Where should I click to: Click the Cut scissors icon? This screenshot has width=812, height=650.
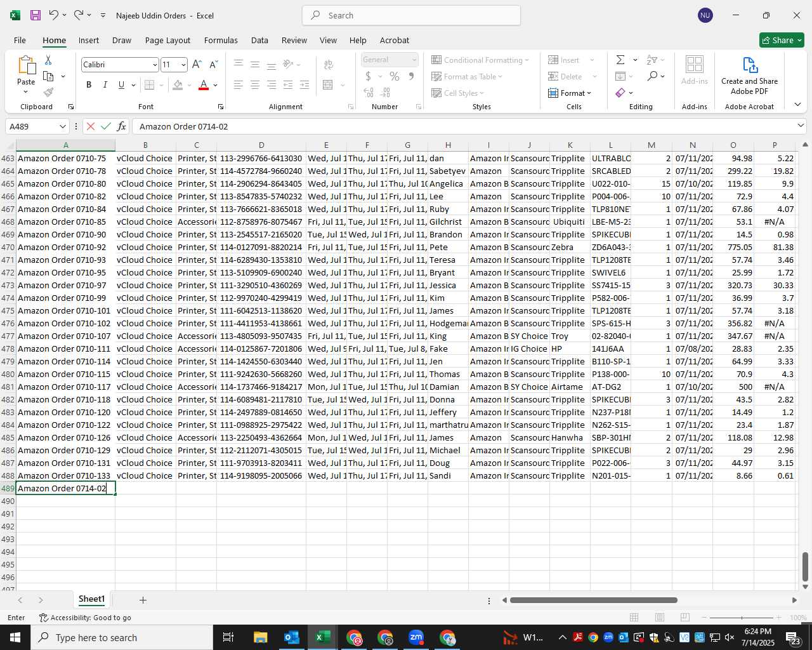tap(48, 60)
